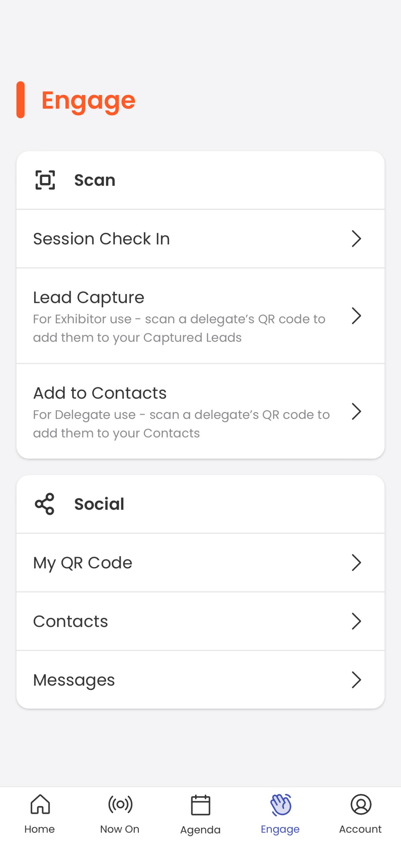Tap the Scan frame icon
This screenshot has height=868, width=401.
(x=45, y=180)
